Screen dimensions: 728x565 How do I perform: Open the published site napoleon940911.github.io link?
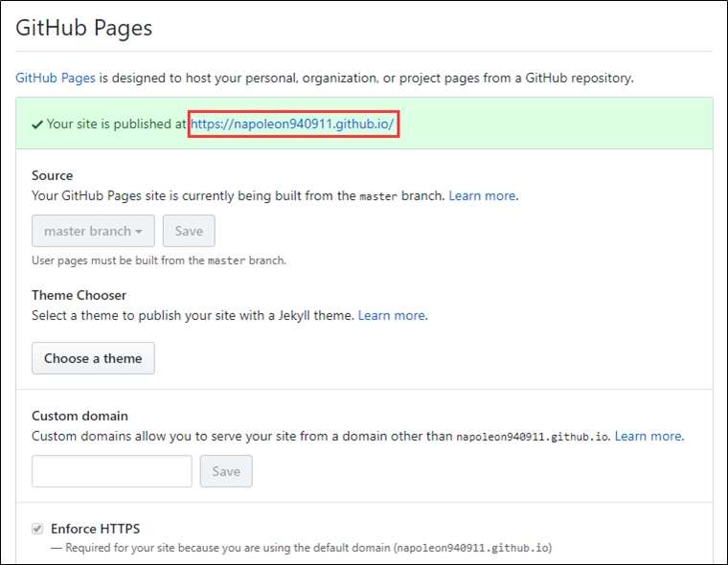click(292, 124)
